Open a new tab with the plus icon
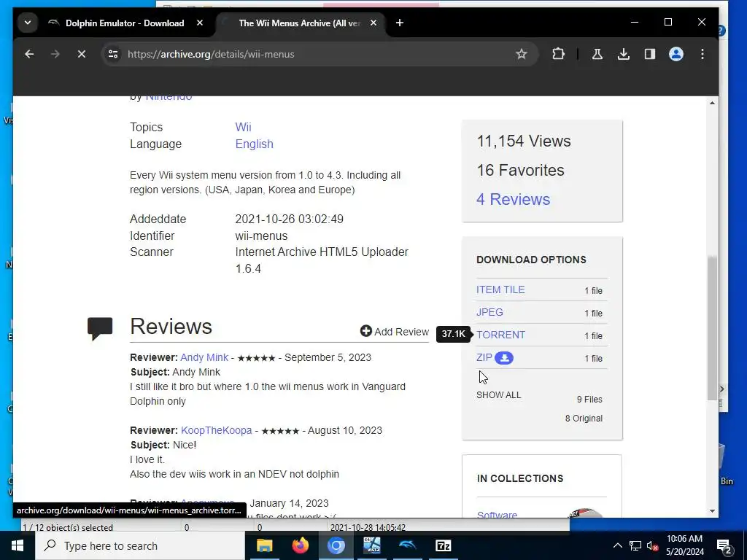 (x=400, y=23)
